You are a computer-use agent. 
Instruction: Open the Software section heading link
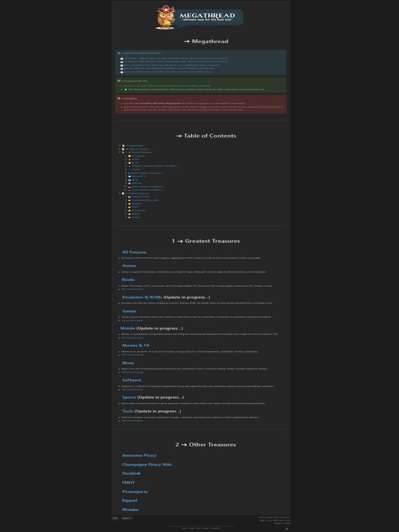[131, 380]
